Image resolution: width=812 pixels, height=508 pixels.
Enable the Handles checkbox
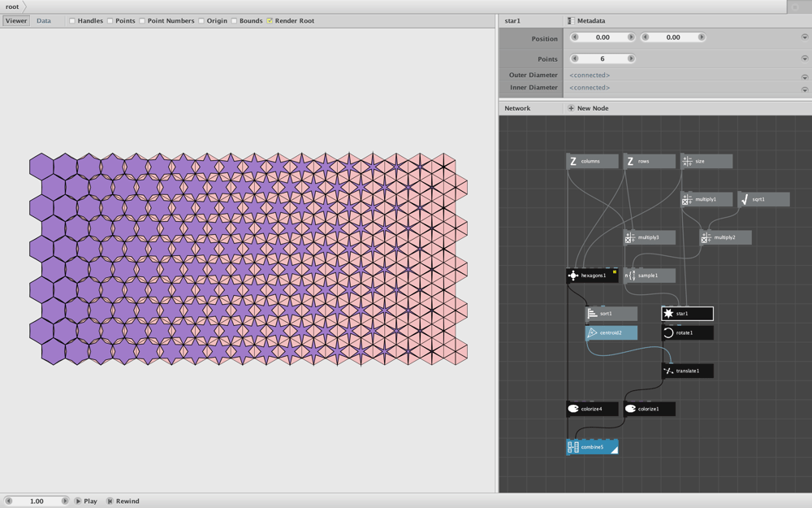[x=72, y=21]
